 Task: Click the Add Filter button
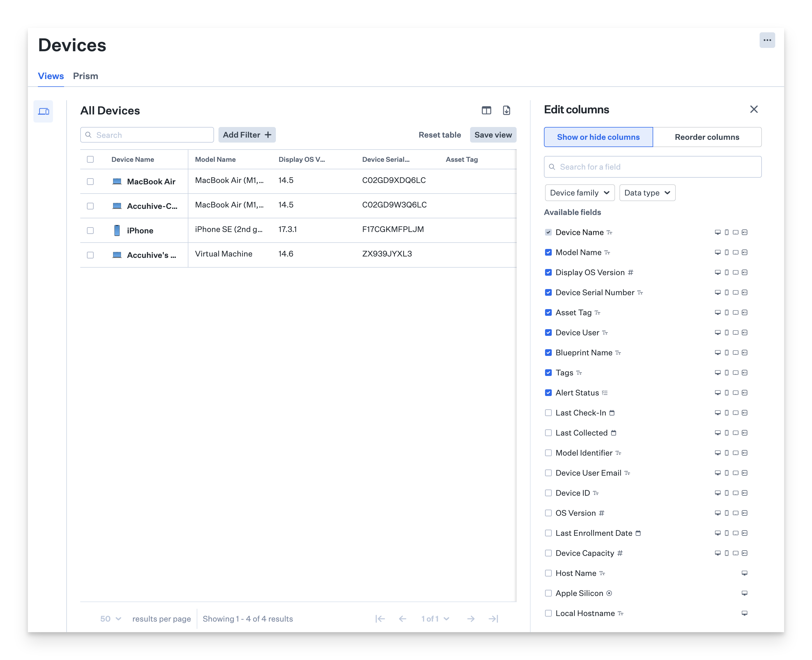(247, 135)
